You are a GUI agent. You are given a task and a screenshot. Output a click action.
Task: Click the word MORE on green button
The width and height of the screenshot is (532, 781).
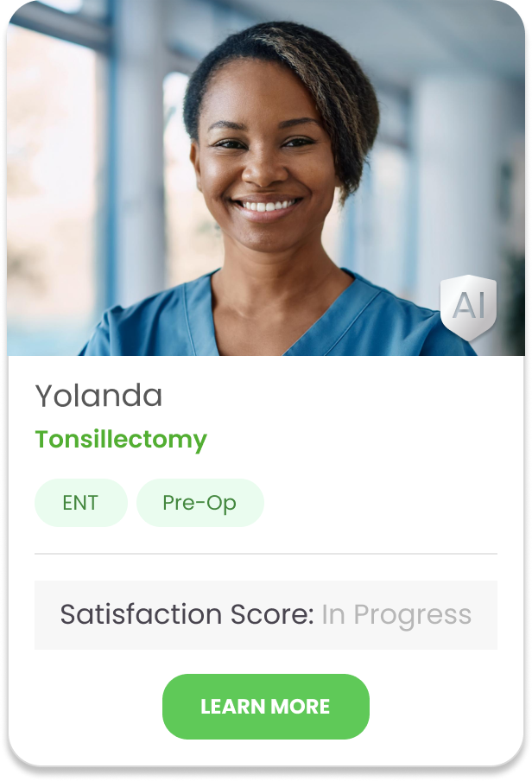pyautogui.click(x=301, y=707)
